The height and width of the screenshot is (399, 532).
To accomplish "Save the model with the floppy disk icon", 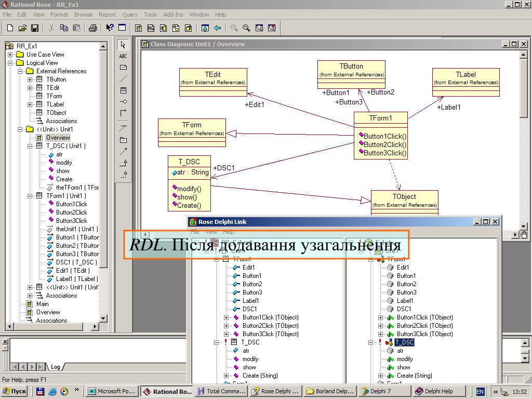I will pyautogui.click(x=35, y=28).
